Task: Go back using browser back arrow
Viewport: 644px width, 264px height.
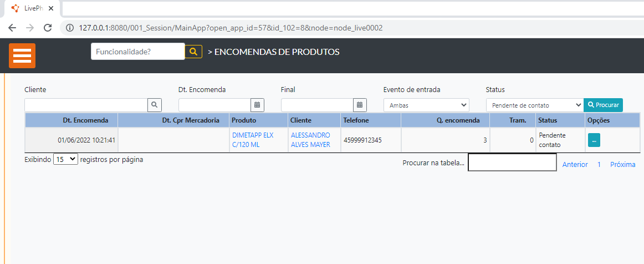Action: click(12, 28)
